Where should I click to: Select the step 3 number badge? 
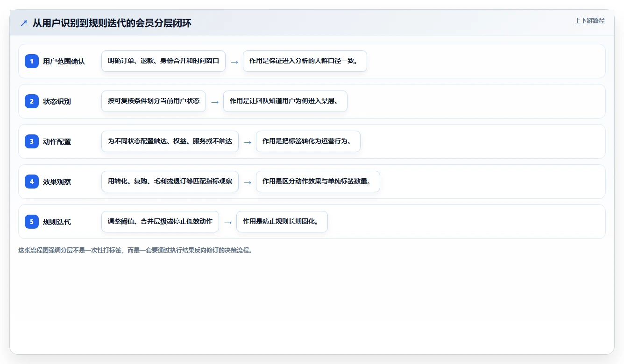tap(32, 141)
